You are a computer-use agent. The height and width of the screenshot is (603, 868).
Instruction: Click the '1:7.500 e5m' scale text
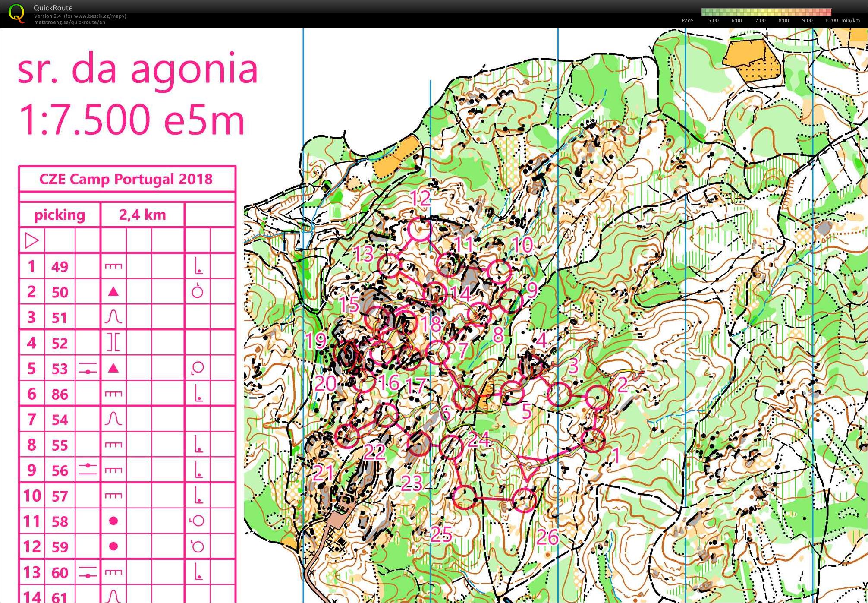pyautogui.click(x=132, y=120)
